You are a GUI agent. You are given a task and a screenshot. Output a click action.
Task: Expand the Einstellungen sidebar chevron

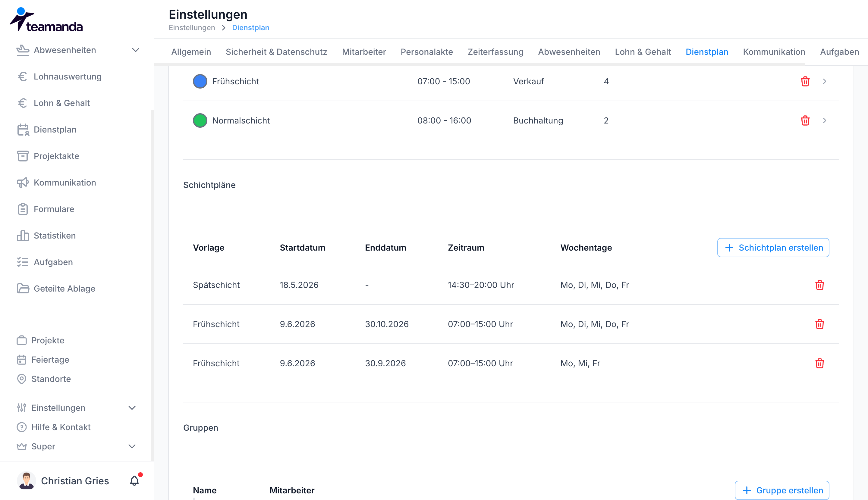coord(132,408)
